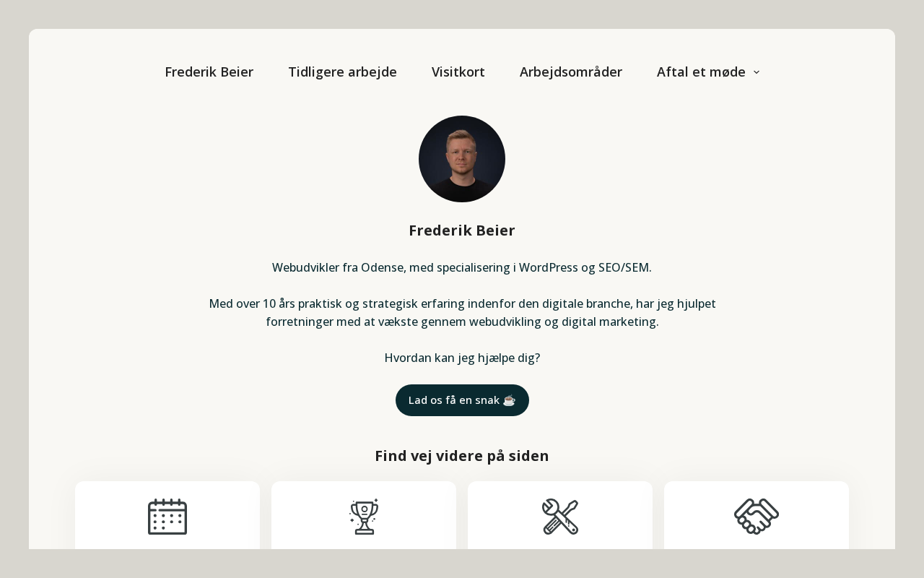The height and width of the screenshot is (578, 924).
Task: Click the paragraph about 10 års erfaring
Action: [x=462, y=313]
